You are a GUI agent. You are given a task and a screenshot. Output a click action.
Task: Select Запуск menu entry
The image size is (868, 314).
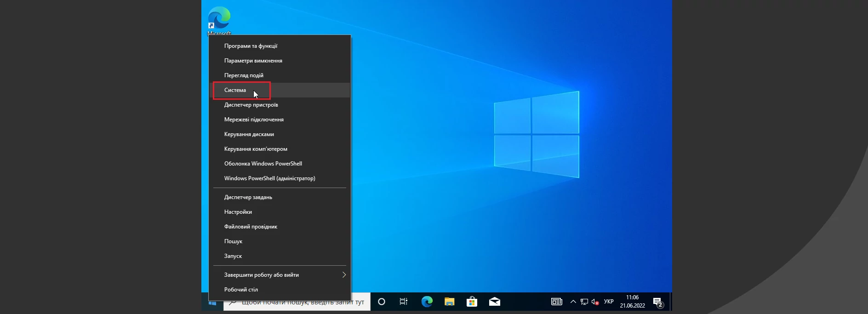(280, 256)
